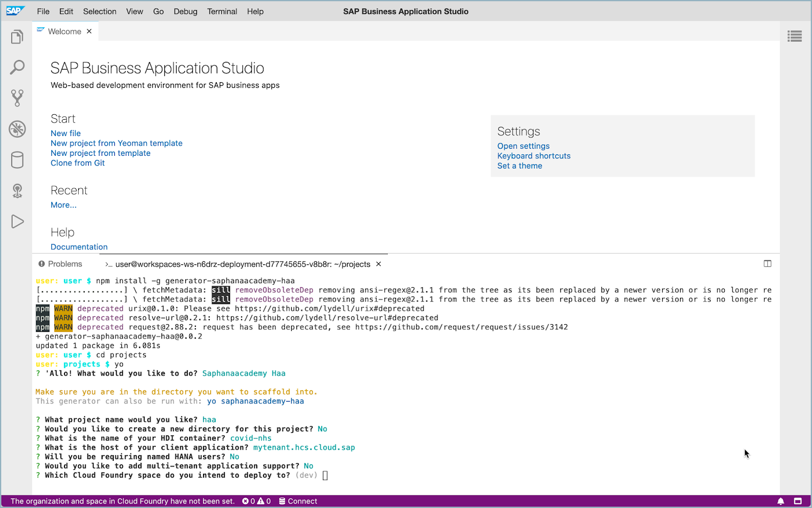Open the Selection menu
812x508 pixels.
(x=99, y=11)
